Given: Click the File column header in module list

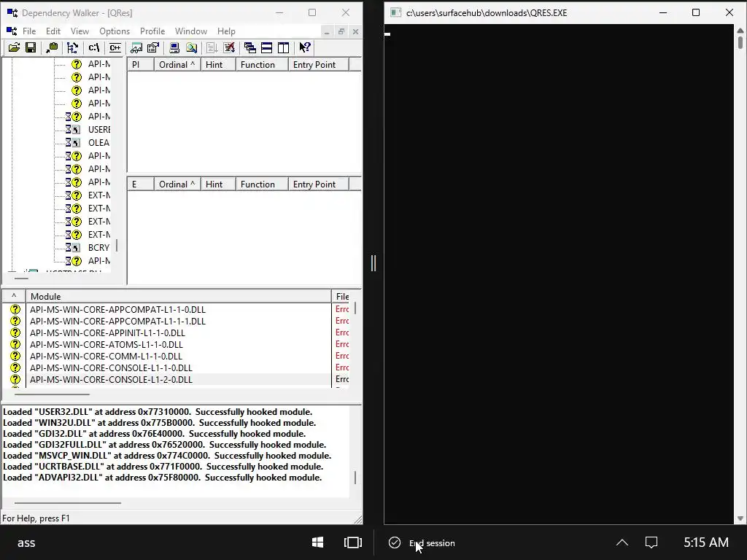Looking at the screenshot, I should pyautogui.click(x=342, y=296).
